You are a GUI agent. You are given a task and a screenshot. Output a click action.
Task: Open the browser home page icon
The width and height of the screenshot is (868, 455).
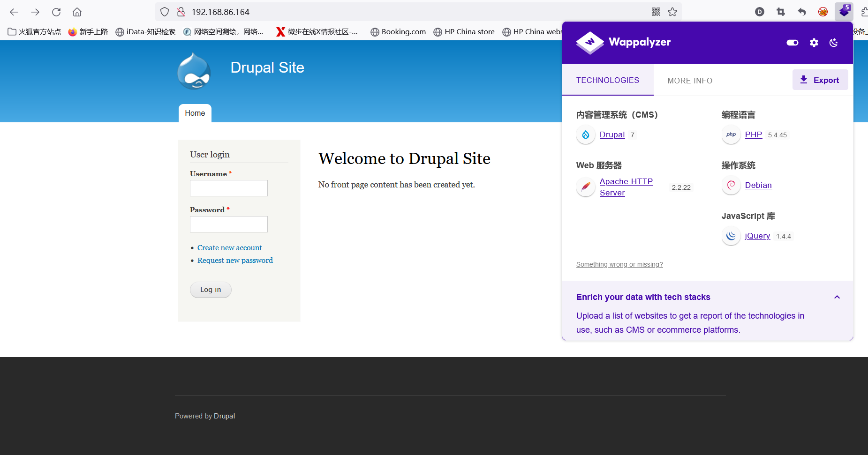point(77,12)
